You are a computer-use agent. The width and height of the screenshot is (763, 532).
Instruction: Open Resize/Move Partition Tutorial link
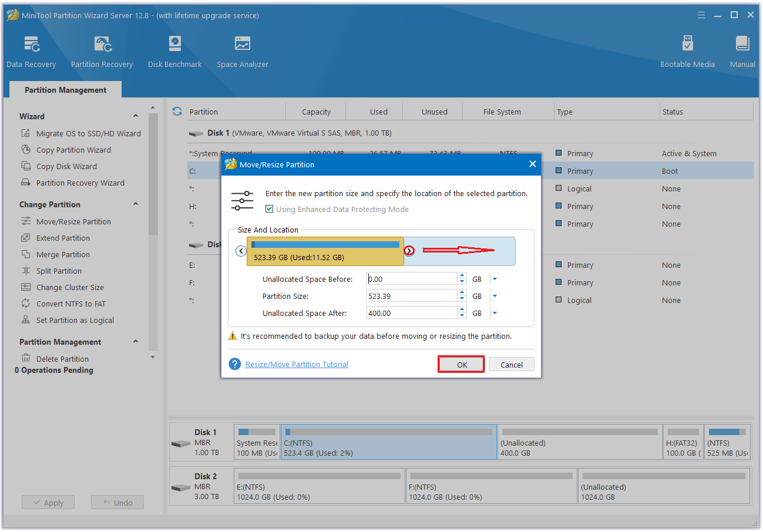pos(297,364)
